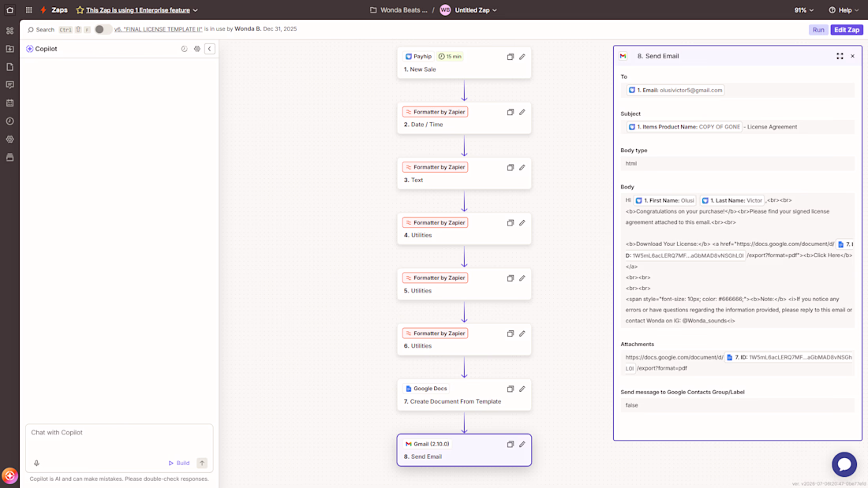Screen dimensions: 868x488
Task: Duplicate step 4 Utilities
Action: pos(511,222)
